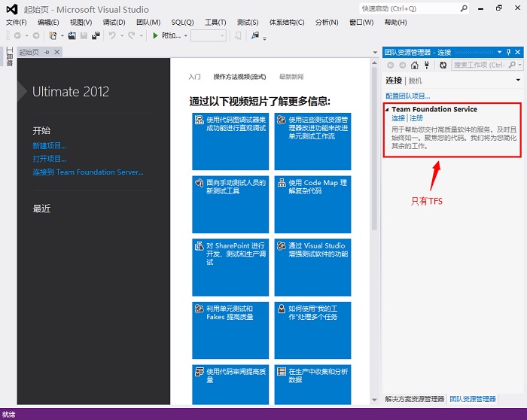Open the work item search options dropdown

(x=520, y=65)
